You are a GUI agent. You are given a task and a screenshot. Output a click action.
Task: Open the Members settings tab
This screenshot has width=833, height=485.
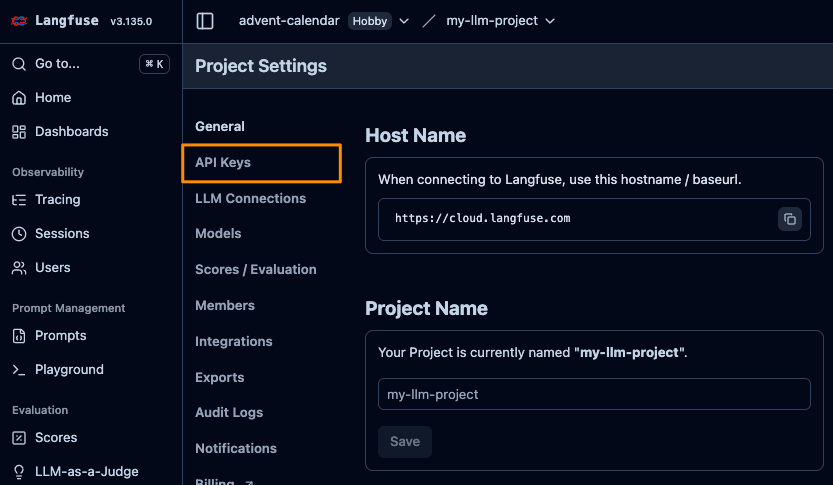point(225,306)
